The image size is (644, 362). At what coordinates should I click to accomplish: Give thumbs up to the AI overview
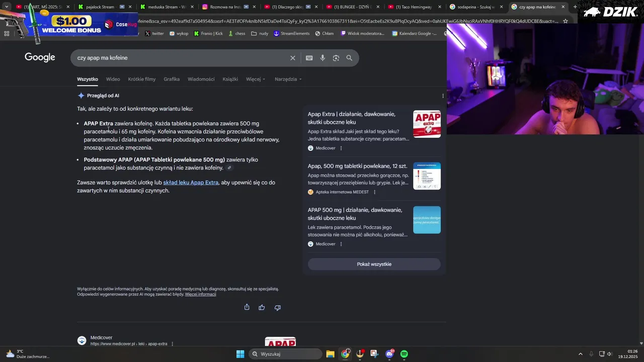pos(262,307)
